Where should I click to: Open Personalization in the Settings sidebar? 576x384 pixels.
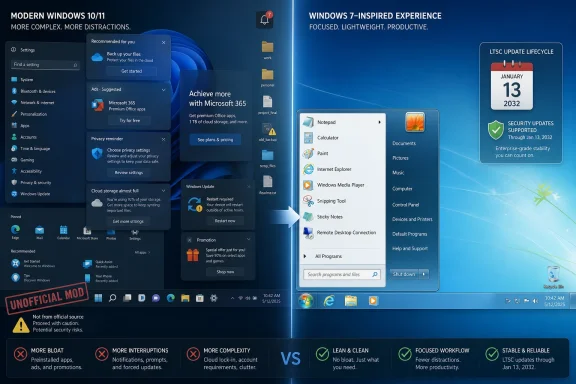point(29,114)
